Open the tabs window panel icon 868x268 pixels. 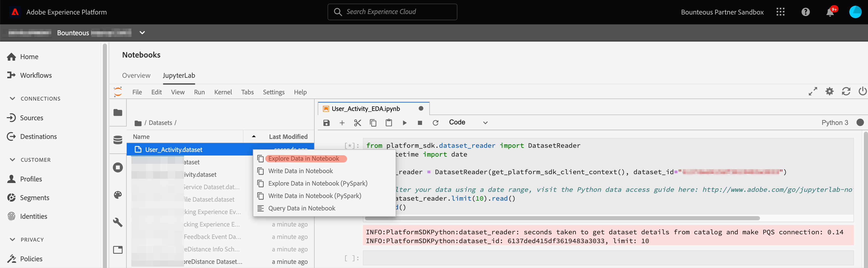click(x=118, y=250)
